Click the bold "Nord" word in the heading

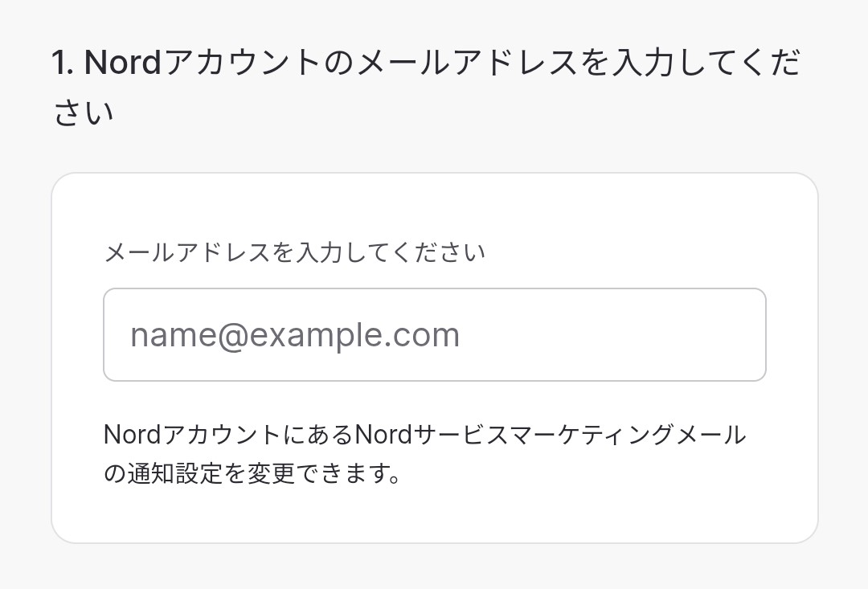tap(123, 63)
